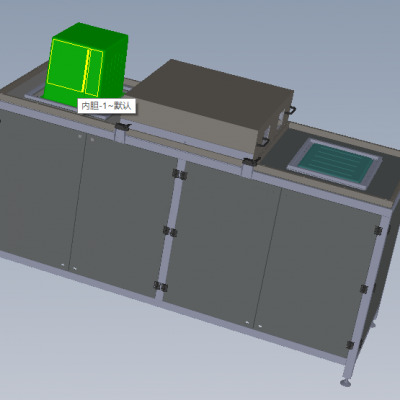Click the top hinge on the center post
This screenshot has height=400, width=400.
tap(179, 174)
